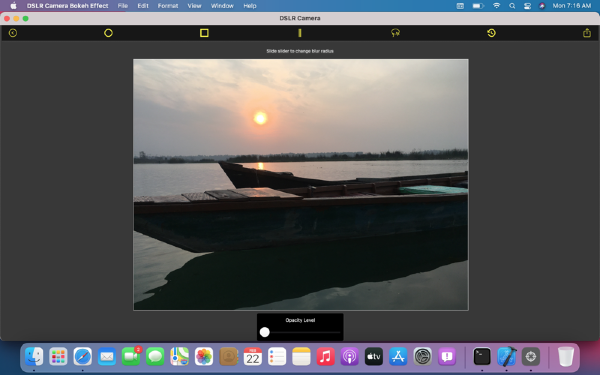Select the vertical line blur tool
This screenshot has width=600, height=375.
coord(300,33)
